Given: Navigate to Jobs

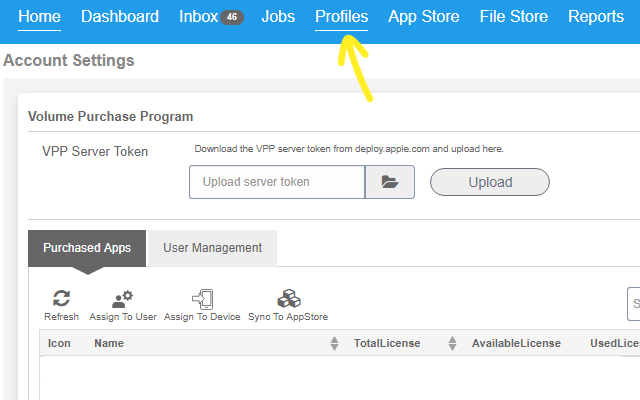Looking at the screenshot, I should click(278, 17).
